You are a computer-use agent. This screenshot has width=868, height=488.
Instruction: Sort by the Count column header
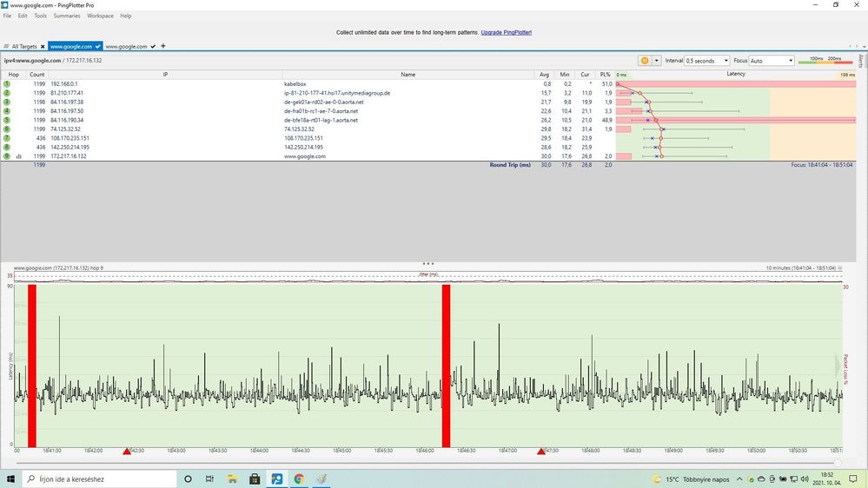(37, 74)
